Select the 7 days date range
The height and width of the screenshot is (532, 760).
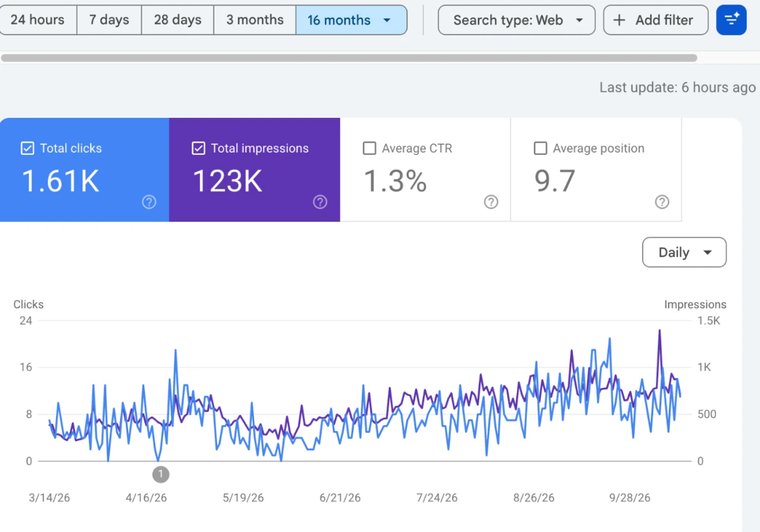pyautogui.click(x=109, y=20)
